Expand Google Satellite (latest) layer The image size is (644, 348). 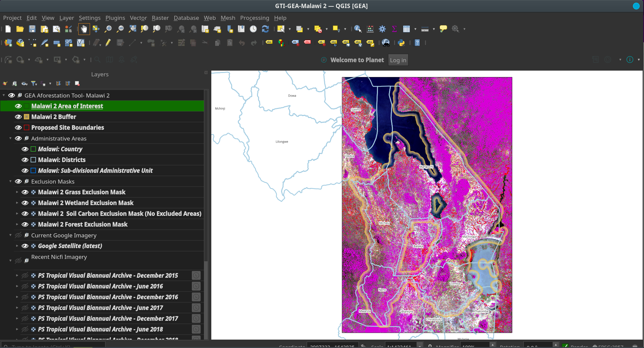pyautogui.click(x=17, y=246)
